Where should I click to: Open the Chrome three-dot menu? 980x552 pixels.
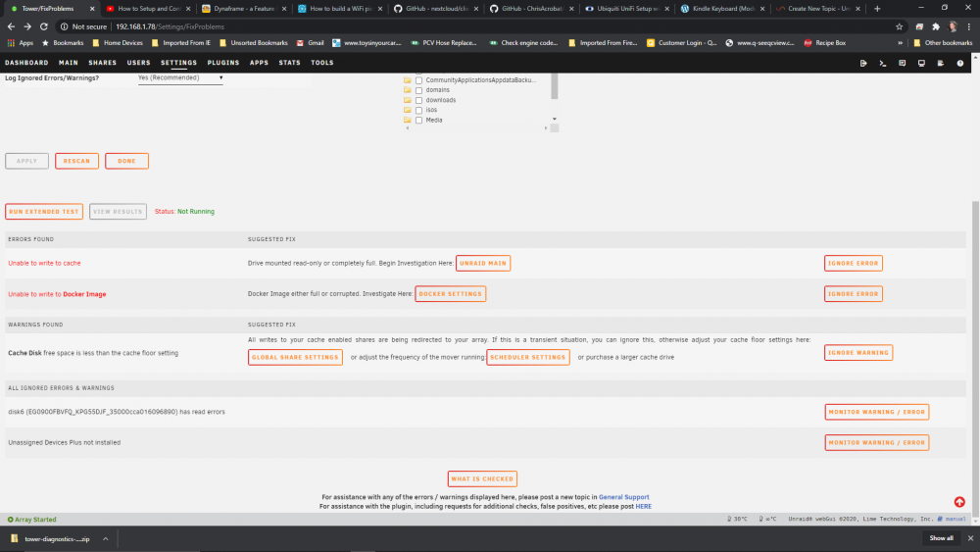tap(969, 26)
